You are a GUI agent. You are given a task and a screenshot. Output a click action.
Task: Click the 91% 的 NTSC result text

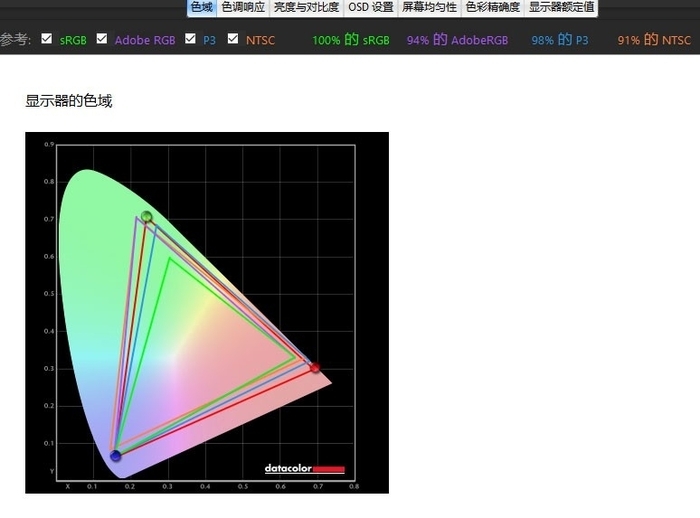[x=654, y=40]
